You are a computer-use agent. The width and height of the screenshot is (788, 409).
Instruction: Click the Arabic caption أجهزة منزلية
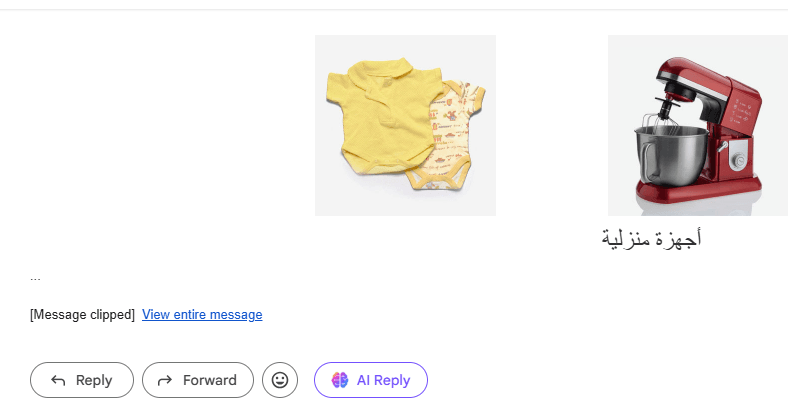click(651, 239)
